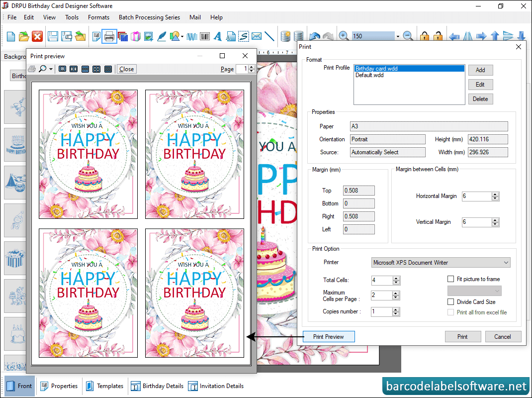Open the Invitation Details tab
532x398 pixels.
pyautogui.click(x=216, y=386)
